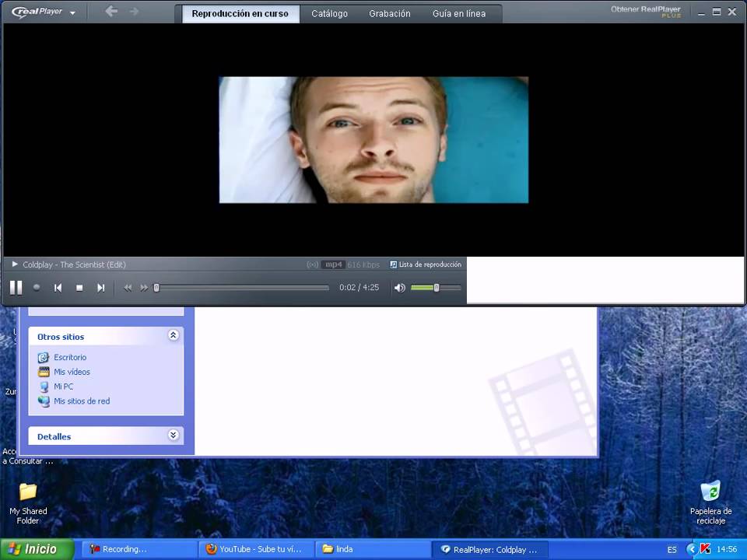
Task: Click the signal icon beside mp4 indicator
Action: [313, 264]
